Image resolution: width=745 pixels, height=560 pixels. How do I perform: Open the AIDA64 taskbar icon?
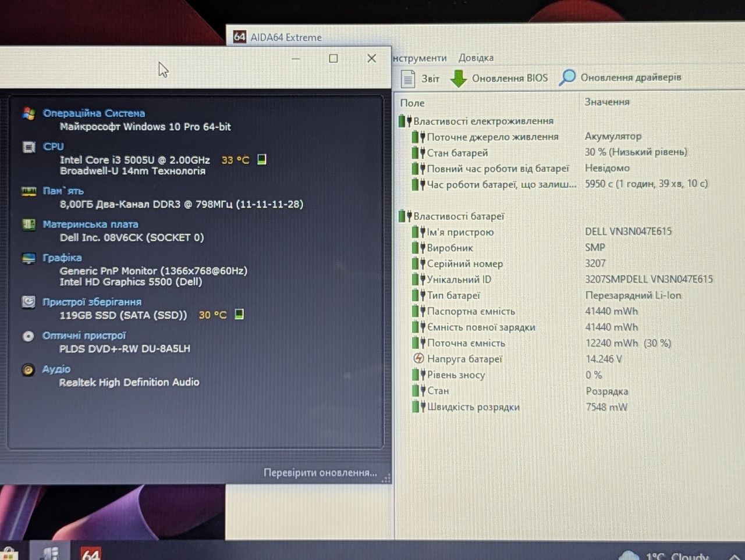click(x=90, y=552)
